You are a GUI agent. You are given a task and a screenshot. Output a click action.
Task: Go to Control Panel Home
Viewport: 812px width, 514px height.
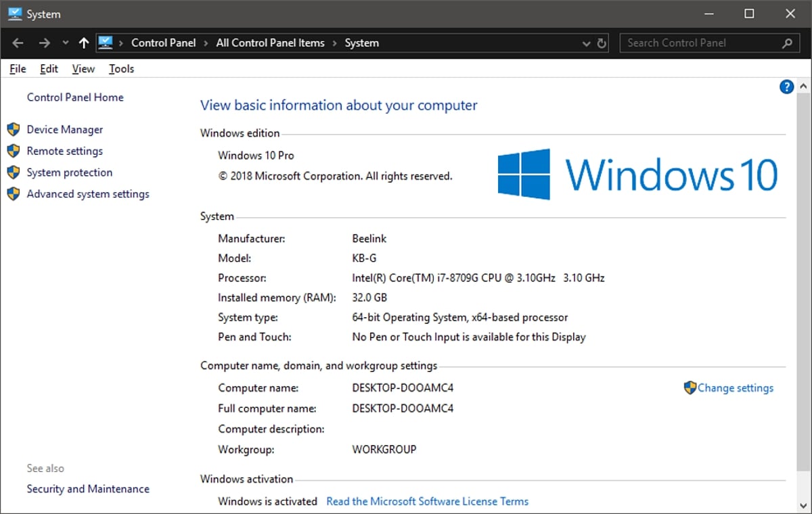click(75, 97)
